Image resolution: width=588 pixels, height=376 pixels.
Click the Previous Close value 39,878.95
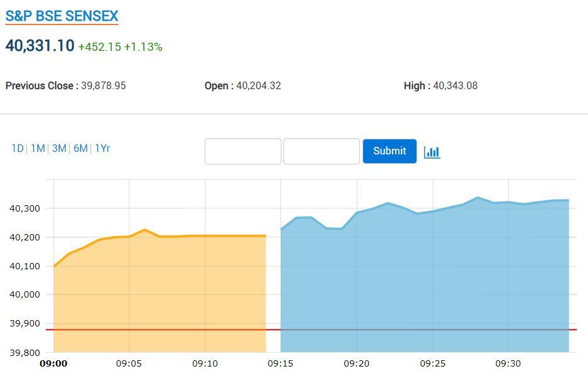pos(103,85)
